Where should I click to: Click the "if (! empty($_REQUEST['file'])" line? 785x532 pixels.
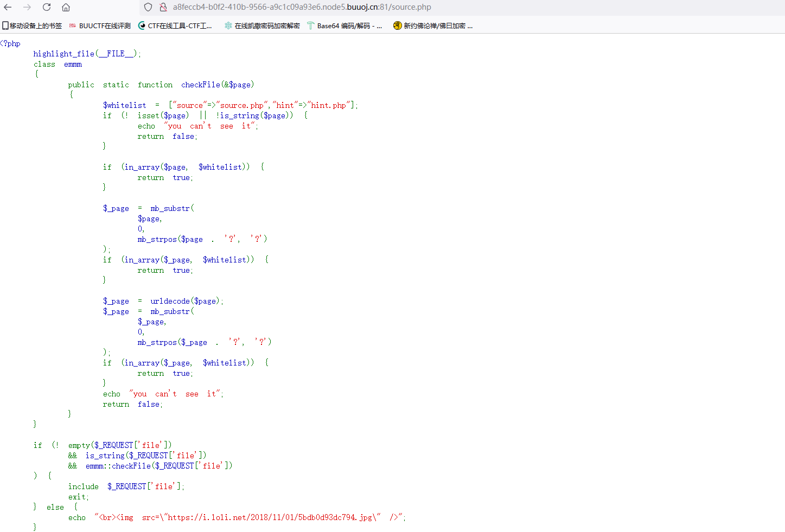pyautogui.click(x=103, y=445)
